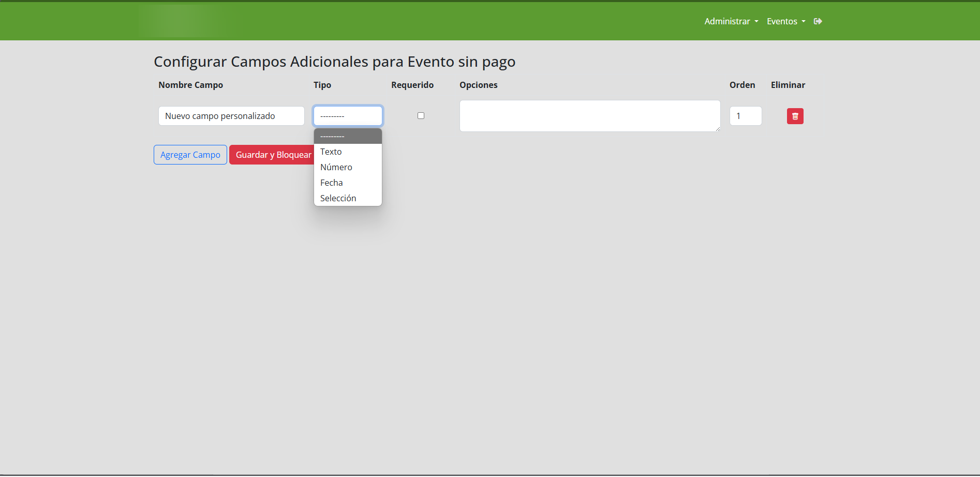The image size is (980, 477).
Task: Click the blurred site logo in the navbar
Action: 183,21
